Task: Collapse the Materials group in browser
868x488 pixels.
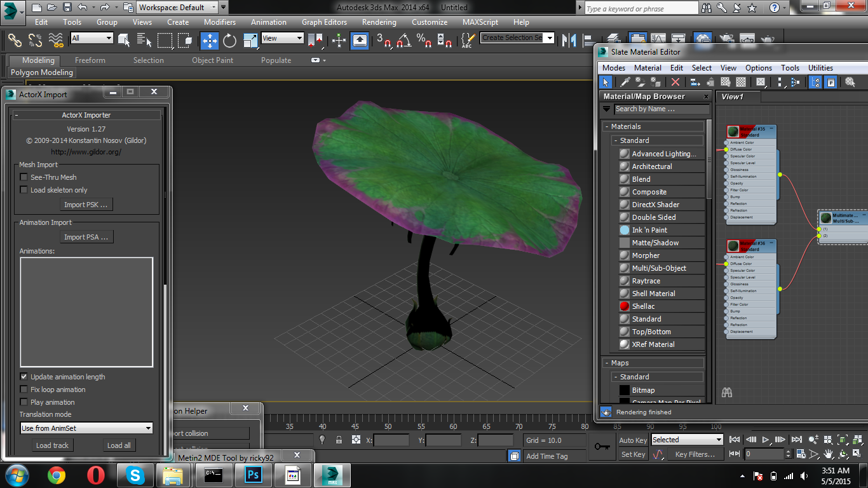Action: click(x=653, y=126)
